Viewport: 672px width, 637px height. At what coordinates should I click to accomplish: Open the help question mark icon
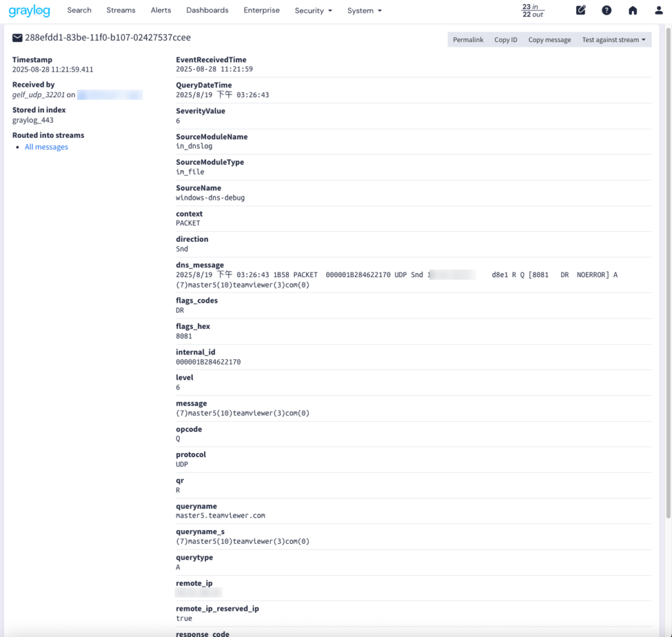click(606, 11)
